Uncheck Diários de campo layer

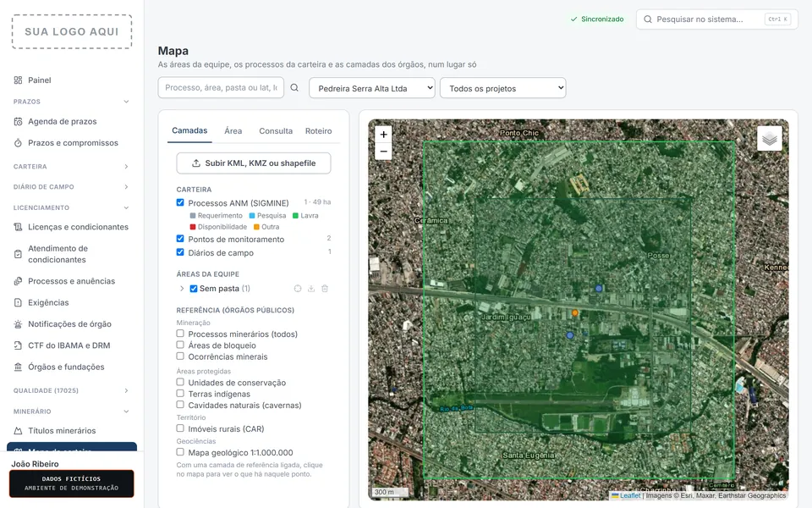pyautogui.click(x=180, y=252)
